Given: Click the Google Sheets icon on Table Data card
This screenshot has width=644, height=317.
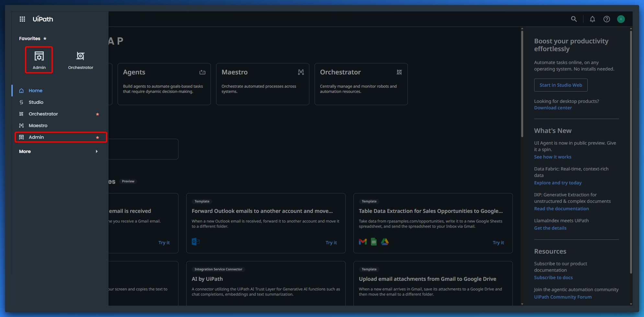Looking at the screenshot, I should [x=374, y=242].
